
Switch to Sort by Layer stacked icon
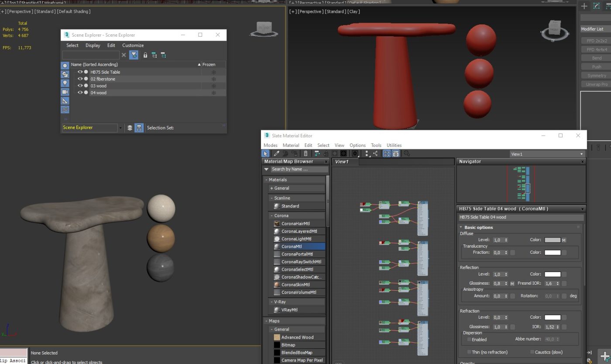(130, 128)
